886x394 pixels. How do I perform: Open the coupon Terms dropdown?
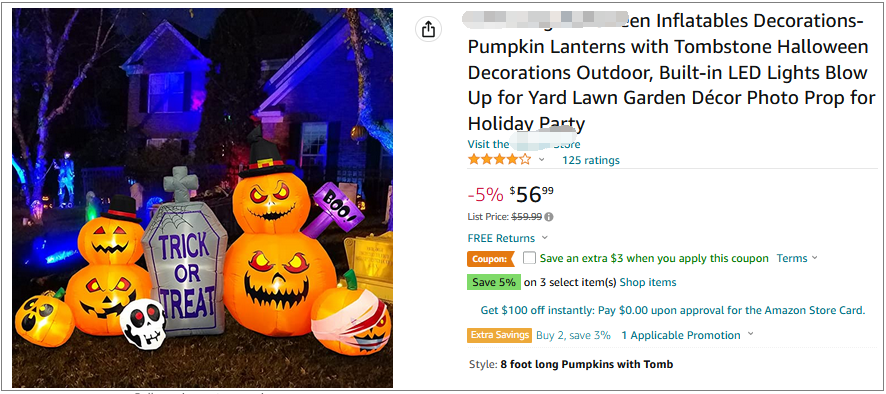(797, 258)
